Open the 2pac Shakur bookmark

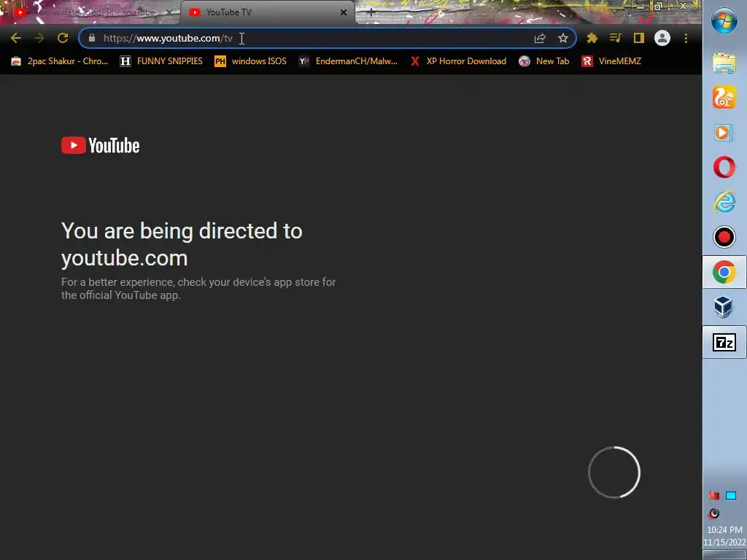(60, 61)
